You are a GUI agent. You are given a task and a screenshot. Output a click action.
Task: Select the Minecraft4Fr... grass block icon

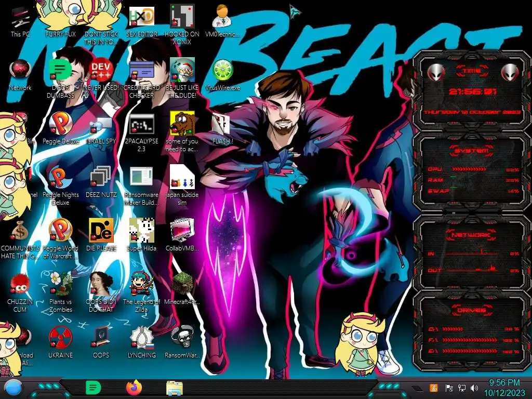point(182,289)
